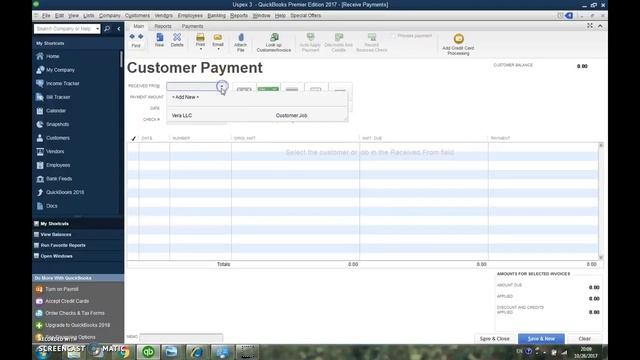Open Bank Feeds from the sidebar
This screenshot has height=360, width=640.
[59, 179]
